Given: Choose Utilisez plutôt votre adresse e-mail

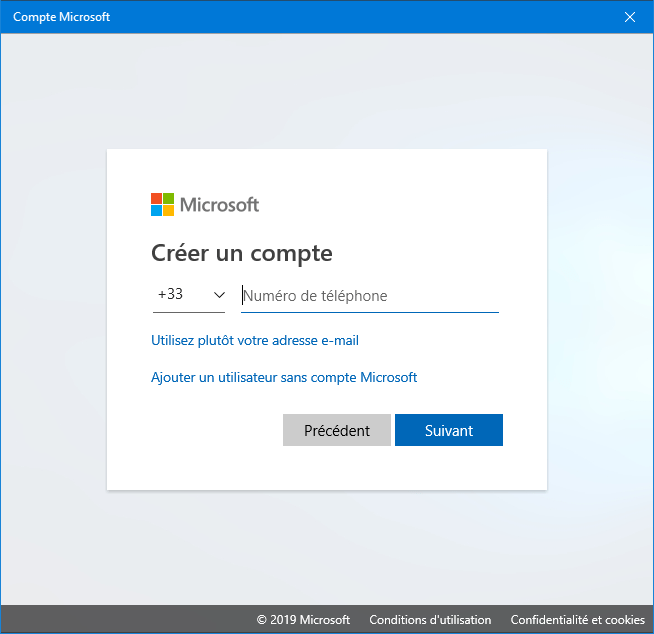Looking at the screenshot, I should coord(255,340).
